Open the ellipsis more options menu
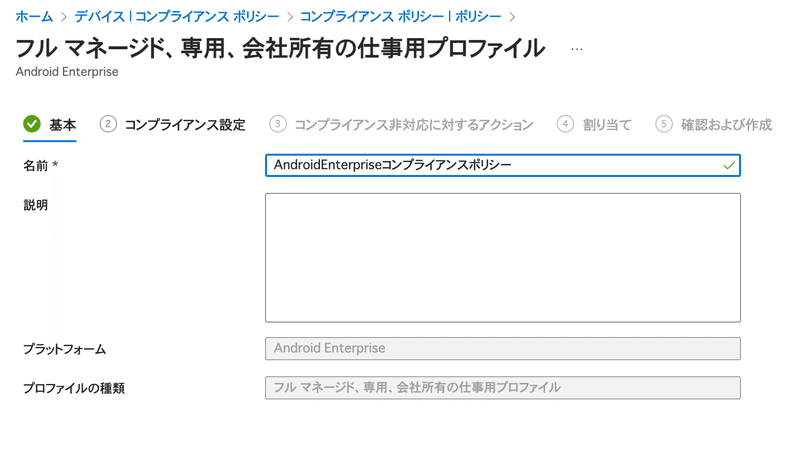 tap(577, 49)
